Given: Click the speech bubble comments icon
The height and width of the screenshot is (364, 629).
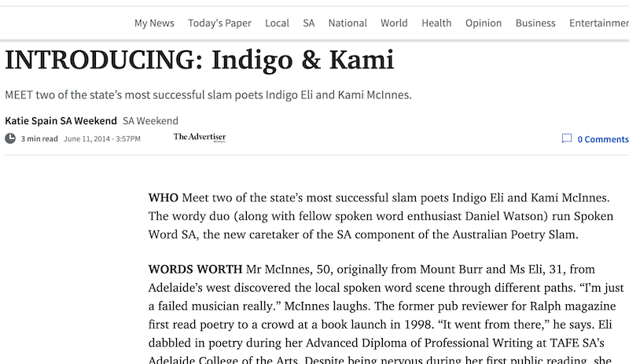Looking at the screenshot, I should click(566, 139).
